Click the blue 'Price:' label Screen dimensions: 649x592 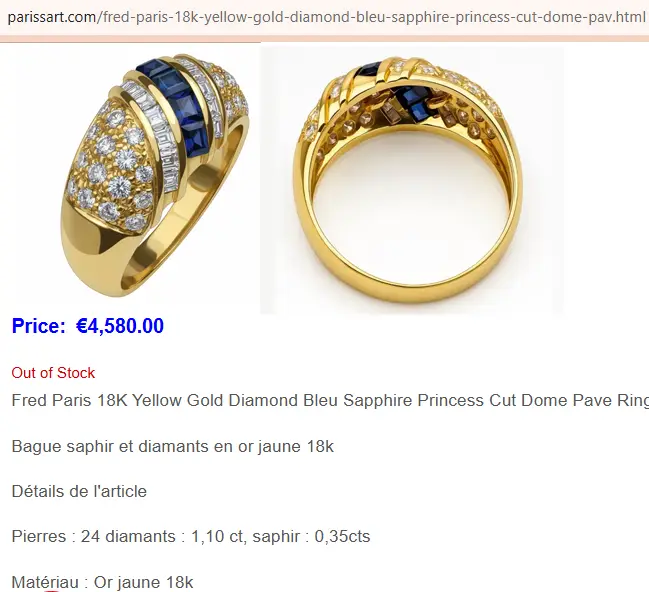point(38,326)
